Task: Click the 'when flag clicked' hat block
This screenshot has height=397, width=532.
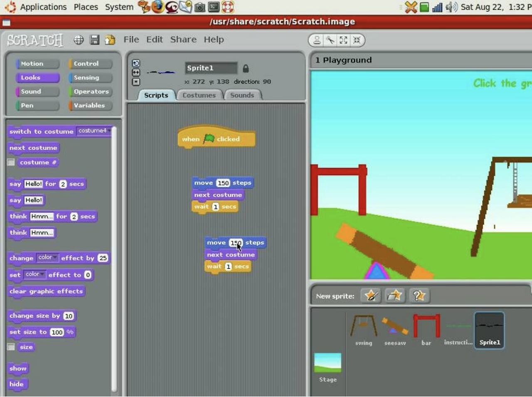Action: point(216,136)
